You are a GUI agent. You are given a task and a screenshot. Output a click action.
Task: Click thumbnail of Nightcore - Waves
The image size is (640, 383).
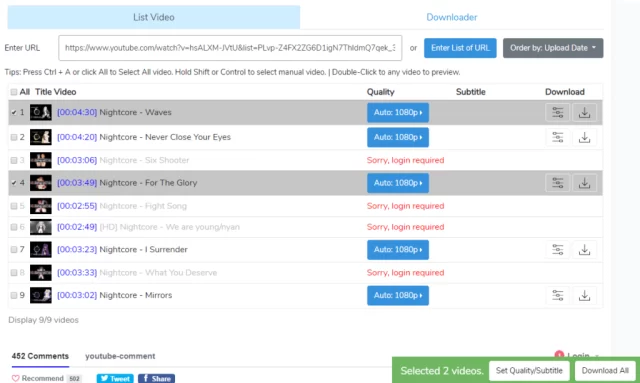pyautogui.click(x=41, y=112)
